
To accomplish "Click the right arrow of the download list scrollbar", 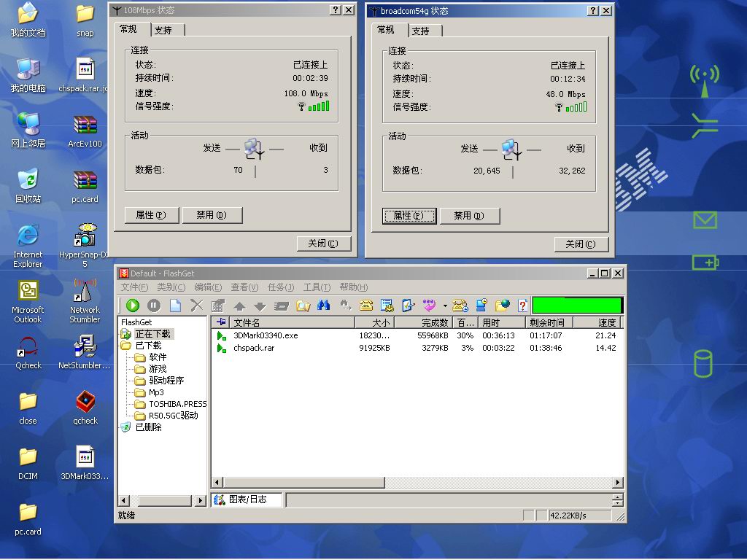I will tap(618, 483).
